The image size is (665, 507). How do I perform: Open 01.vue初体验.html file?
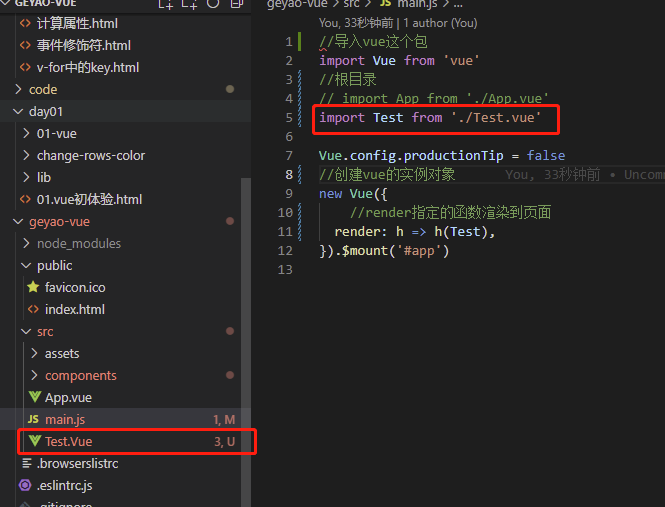(x=89, y=199)
